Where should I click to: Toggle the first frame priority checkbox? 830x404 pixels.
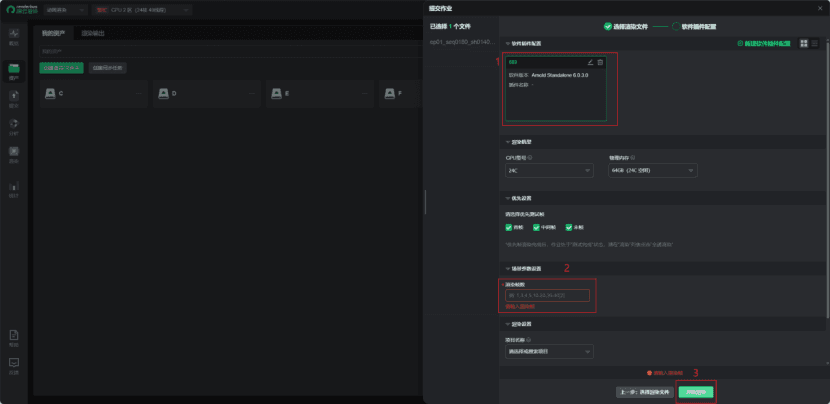click(x=509, y=227)
